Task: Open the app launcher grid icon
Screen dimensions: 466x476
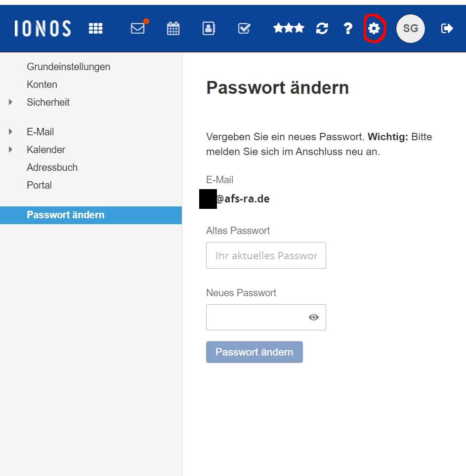Action: point(96,28)
